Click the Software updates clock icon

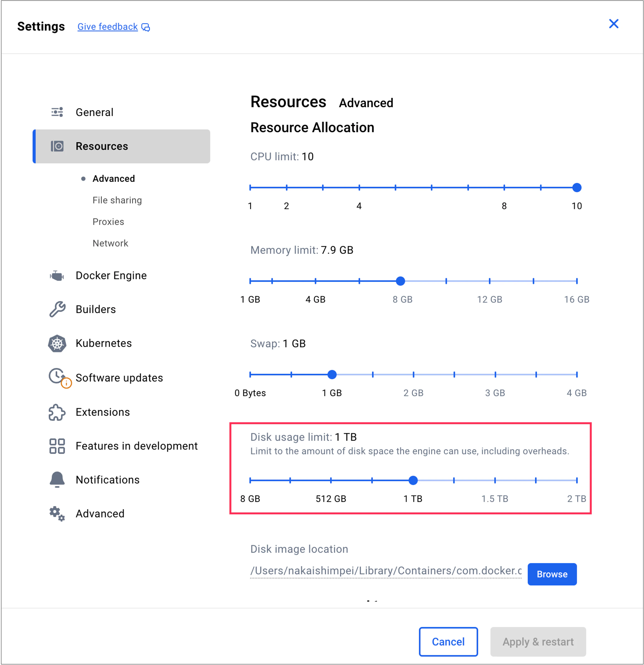coord(58,376)
